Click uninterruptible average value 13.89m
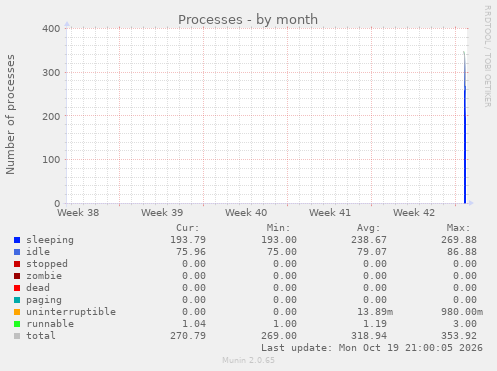The image size is (497, 371). [375, 312]
